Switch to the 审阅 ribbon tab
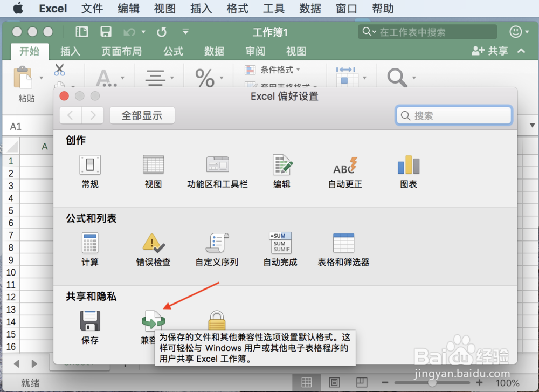 tap(255, 52)
